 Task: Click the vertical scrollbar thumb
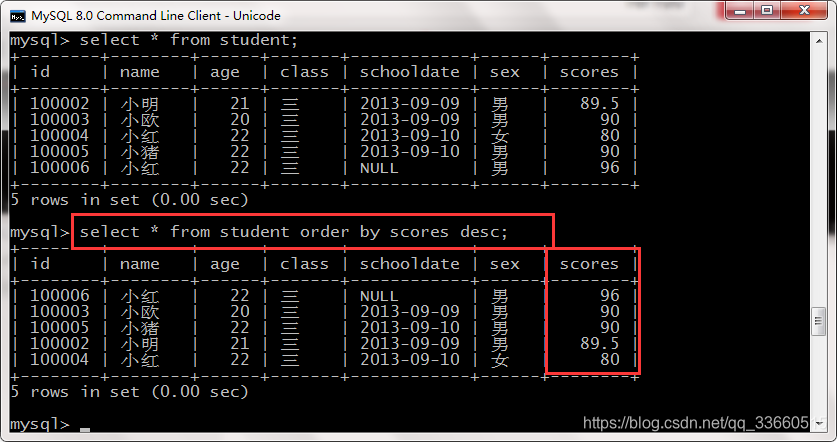tap(818, 321)
